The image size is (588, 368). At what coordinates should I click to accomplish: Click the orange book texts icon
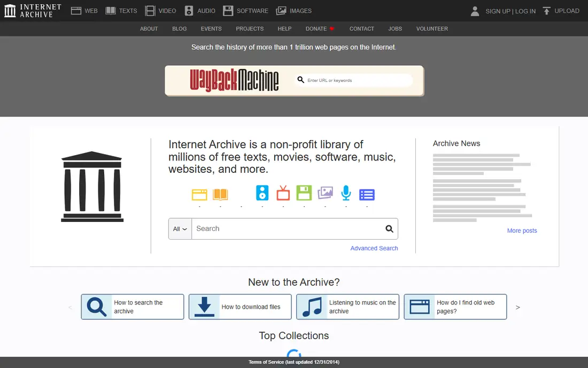(220, 194)
